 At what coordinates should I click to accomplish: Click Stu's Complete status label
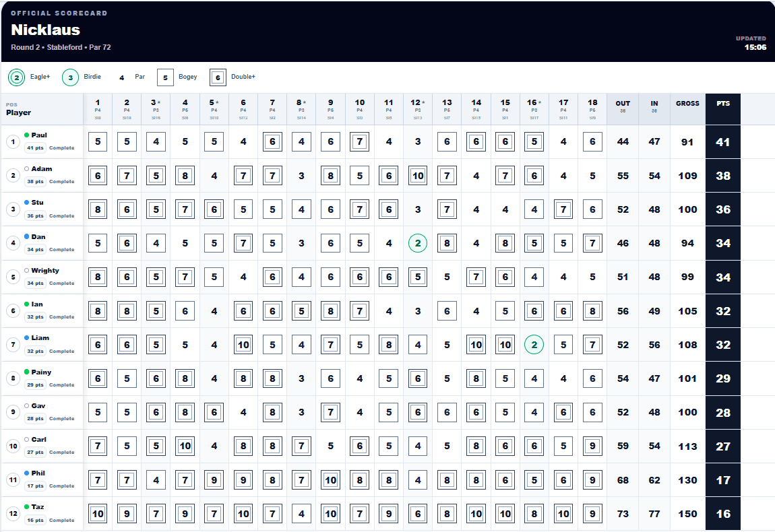[x=62, y=216]
